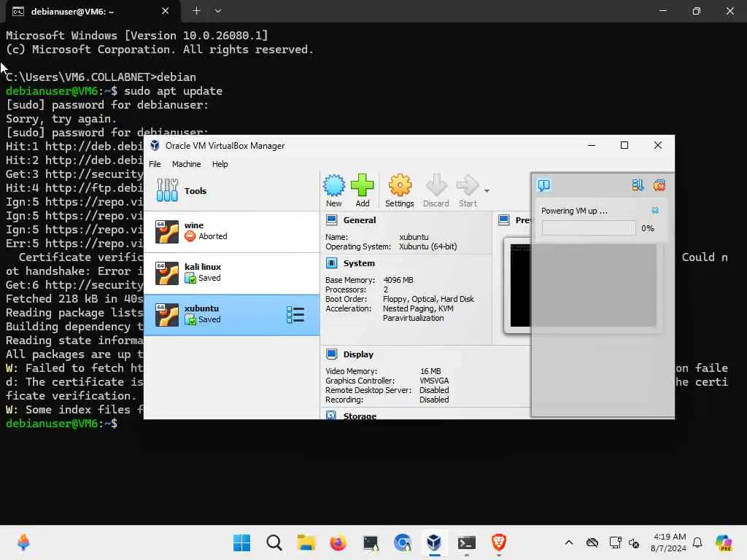Image resolution: width=747 pixels, height=560 pixels.
Task: Open the Help menu in VirtualBox
Action: [220, 164]
